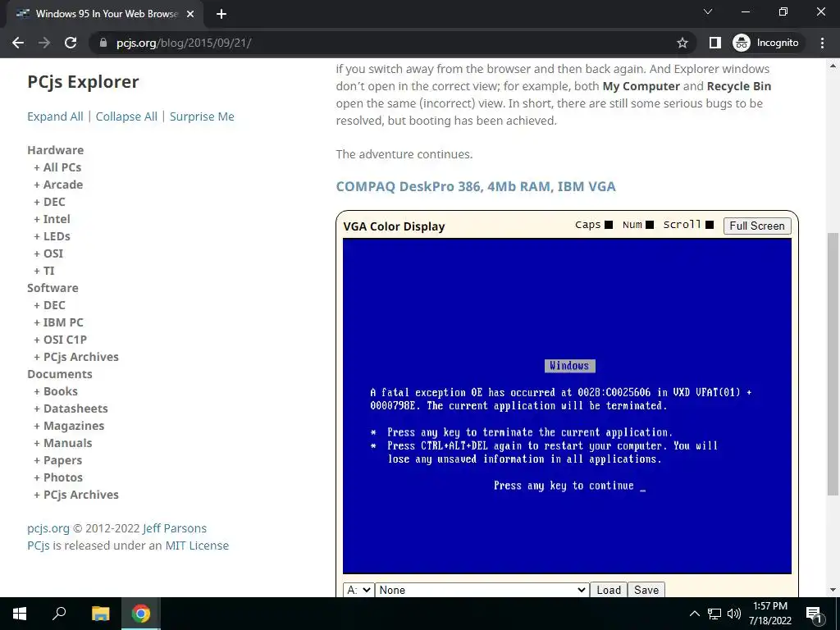
Task: Open taskbar search magnifier
Action: pyautogui.click(x=59, y=614)
